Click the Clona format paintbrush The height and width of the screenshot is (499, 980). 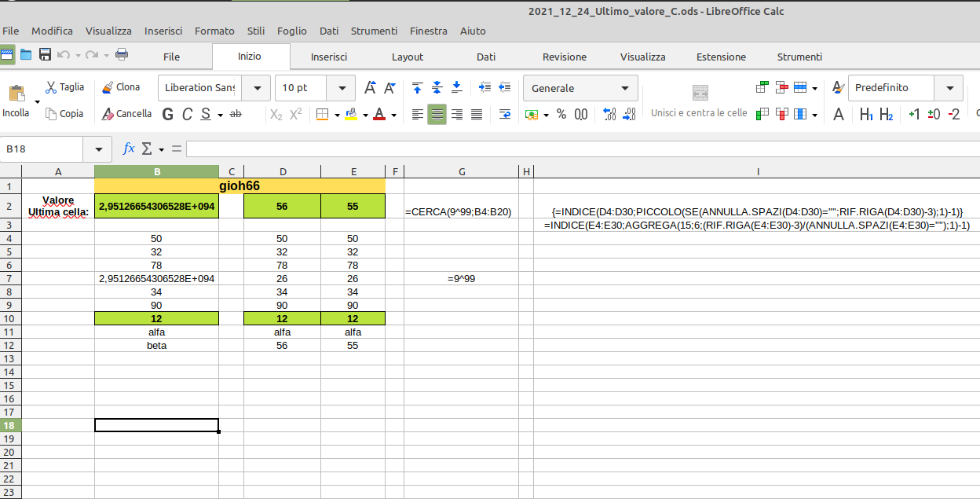[121, 87]
